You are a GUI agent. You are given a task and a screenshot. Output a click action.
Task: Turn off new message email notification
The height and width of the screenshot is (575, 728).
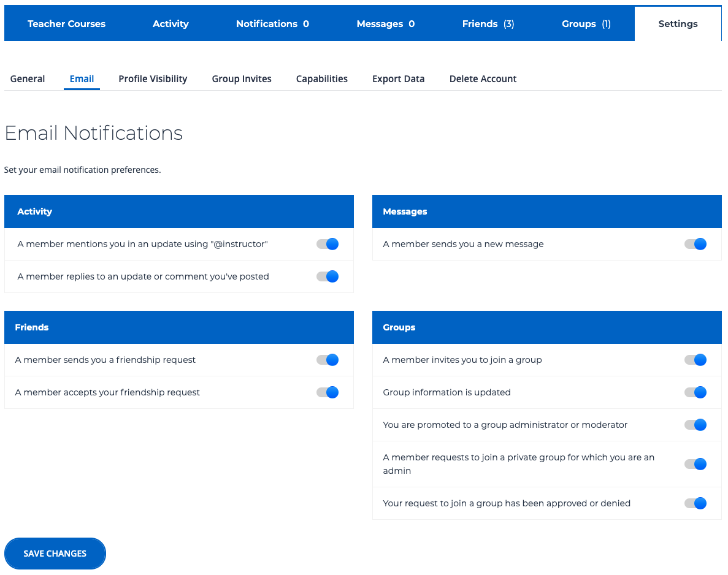[x=695, y=244]
